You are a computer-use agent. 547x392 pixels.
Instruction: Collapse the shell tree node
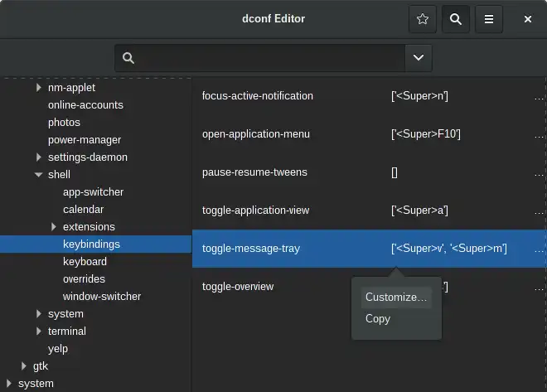[38, 174]
